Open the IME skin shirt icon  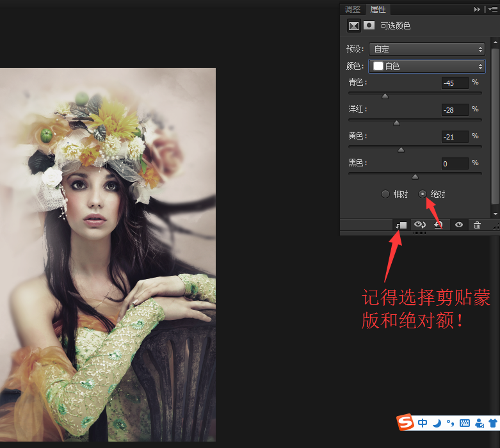click(493, 423)
